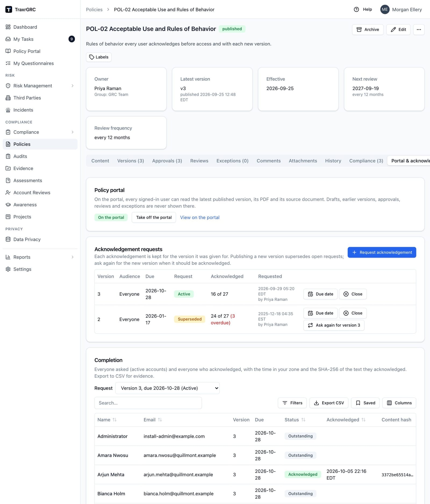Open the Columns chooser
The width and height of the screenshot is (430, 504).
pyautogui.click(x=399, y=403)
